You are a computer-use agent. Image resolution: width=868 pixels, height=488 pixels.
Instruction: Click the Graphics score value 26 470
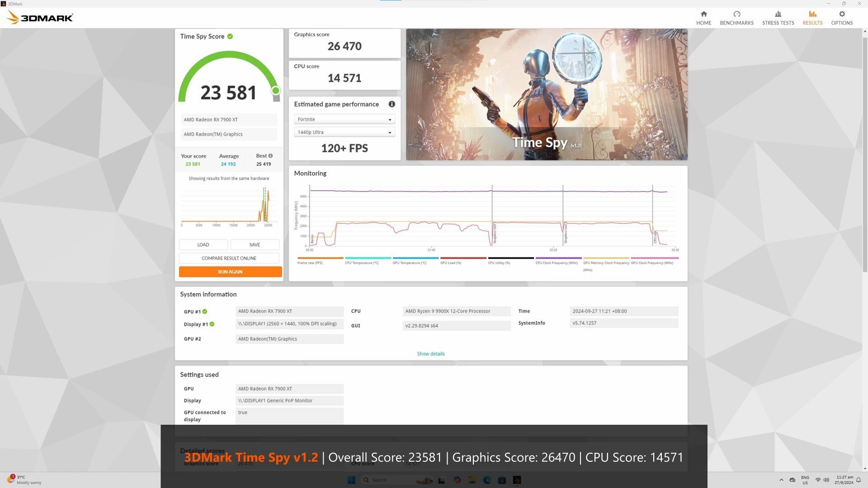pyautogui.click(x=344, y=46)
